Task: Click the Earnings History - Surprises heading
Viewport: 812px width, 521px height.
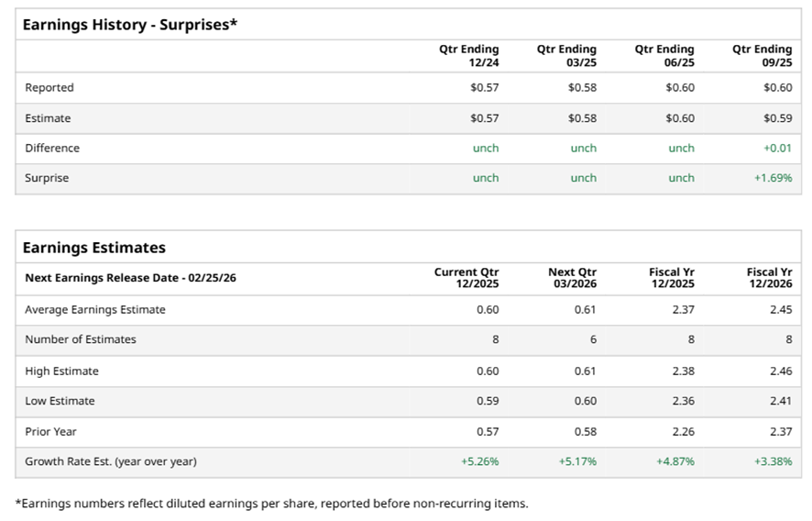Action: [129, 25]
